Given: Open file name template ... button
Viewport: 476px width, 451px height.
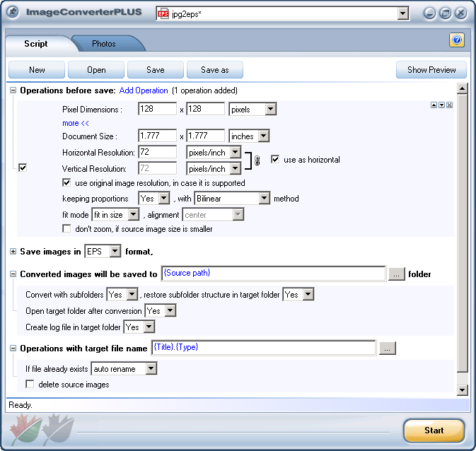Looking at the screenshot, I should (x=388, y=348).
